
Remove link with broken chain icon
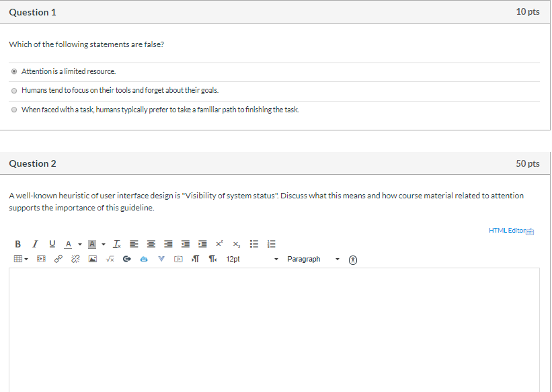coord(75,259)
